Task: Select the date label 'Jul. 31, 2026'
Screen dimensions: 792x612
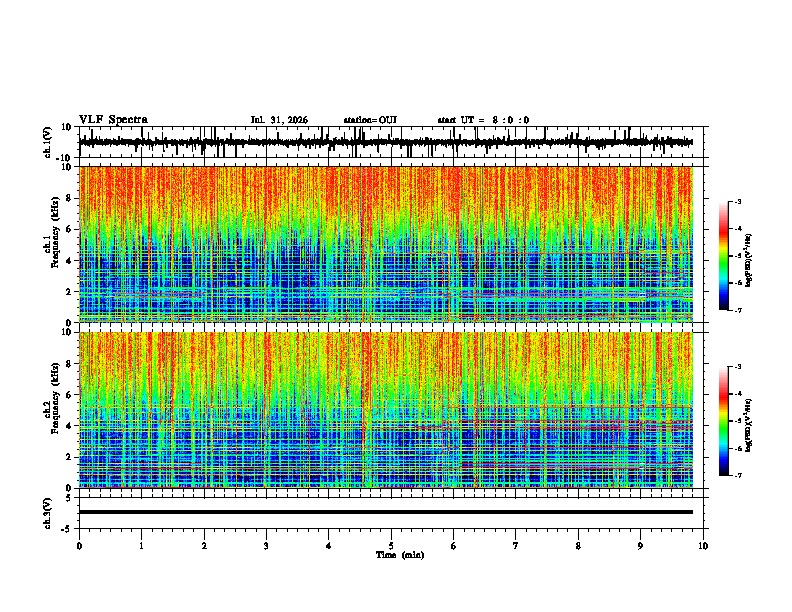Action: (279, 120)
